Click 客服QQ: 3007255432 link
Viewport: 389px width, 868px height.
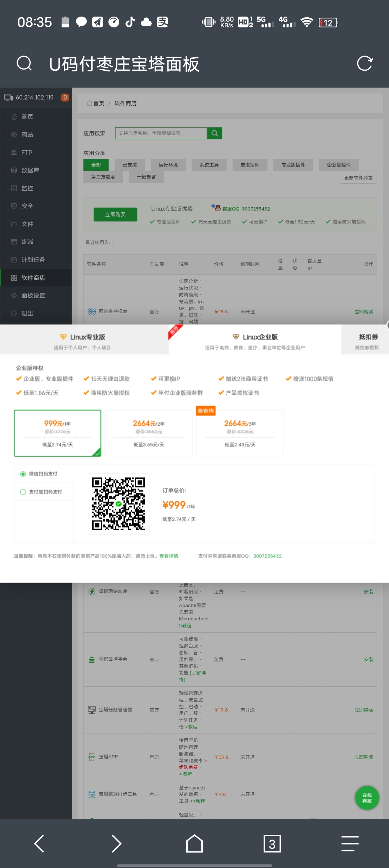pyautogui.click(x=246, y=209)
